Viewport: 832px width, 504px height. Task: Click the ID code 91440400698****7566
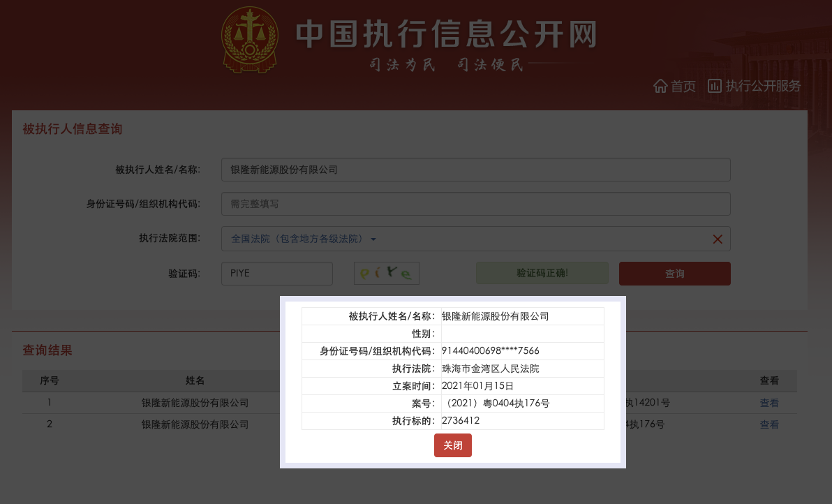pos(490,350)
